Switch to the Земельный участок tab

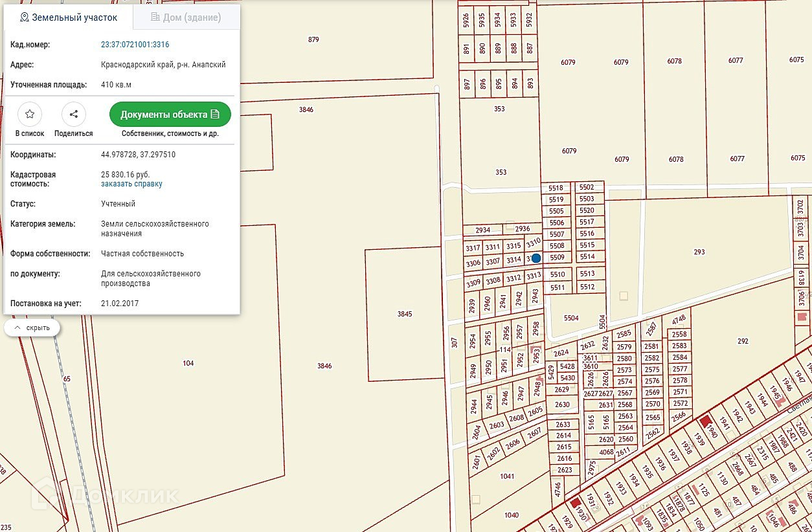tap(69, 17)
